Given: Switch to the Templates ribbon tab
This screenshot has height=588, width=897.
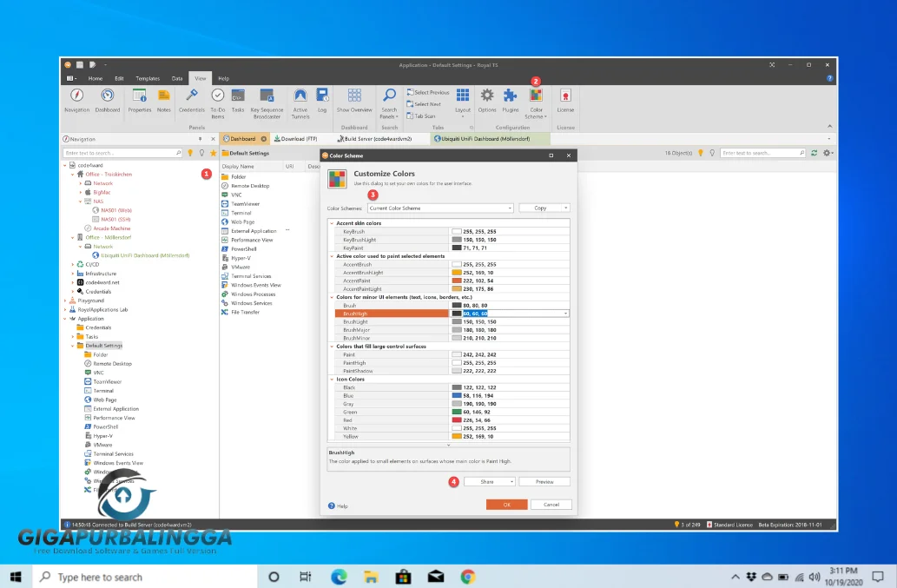Looking at the screenshot, I should tap(148, 78).
